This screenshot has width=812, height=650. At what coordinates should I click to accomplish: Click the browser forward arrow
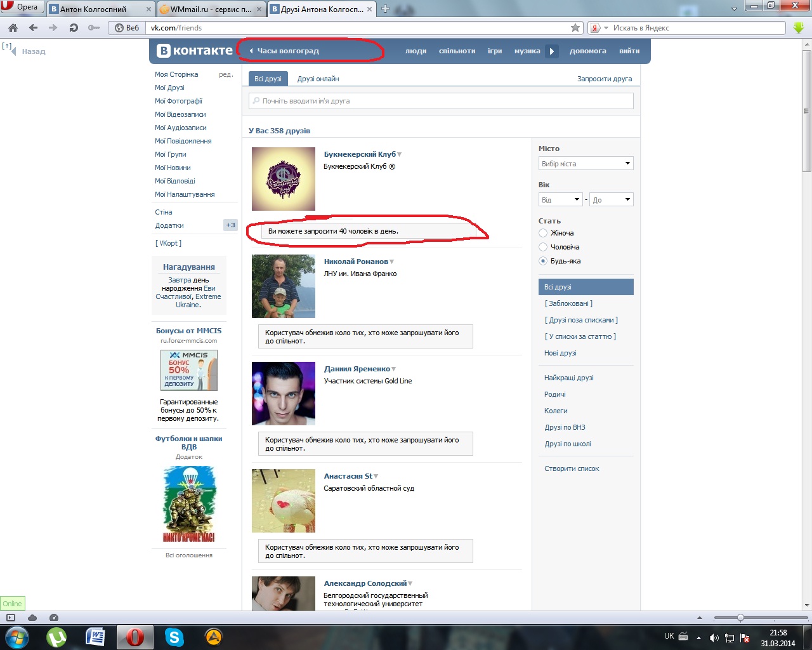(53, 28)
